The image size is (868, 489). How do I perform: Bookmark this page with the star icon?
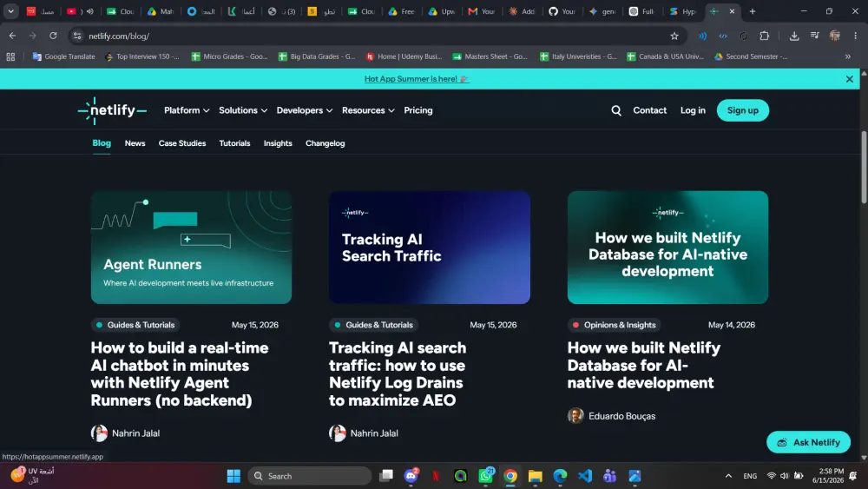[x=674, y=36]
